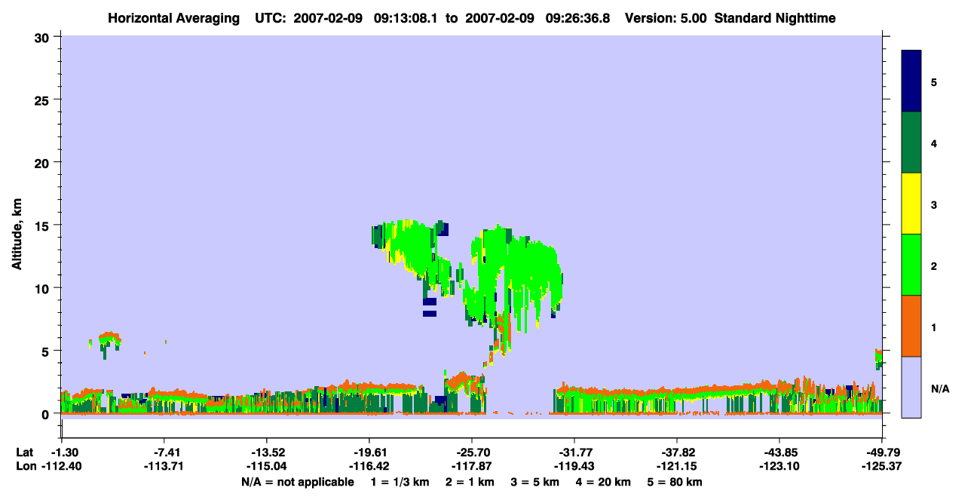Click the bright green colorbar segment for 2

click(x=911, y=265)
